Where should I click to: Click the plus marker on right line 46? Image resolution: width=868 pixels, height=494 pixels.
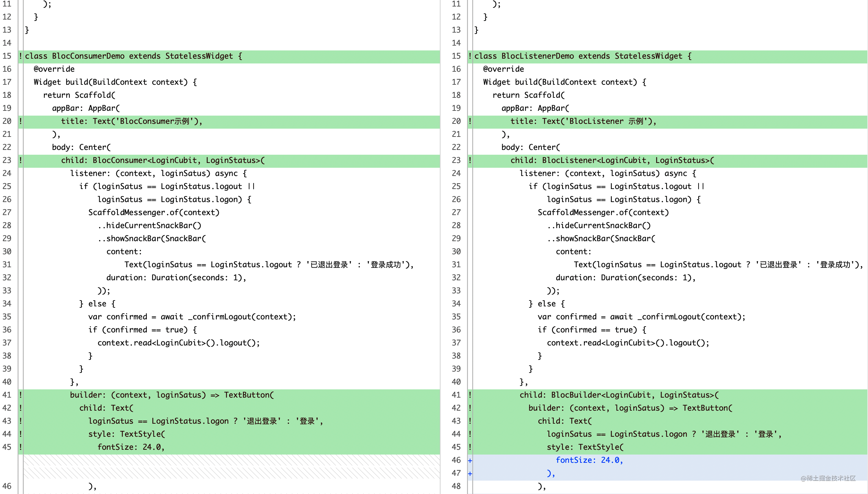coord(470,460)
